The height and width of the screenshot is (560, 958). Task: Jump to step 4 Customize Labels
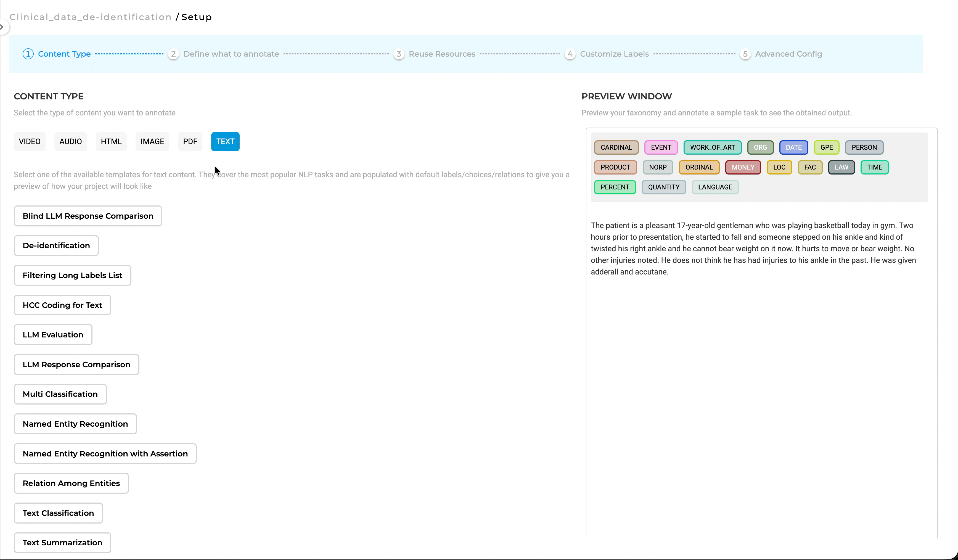613,54
